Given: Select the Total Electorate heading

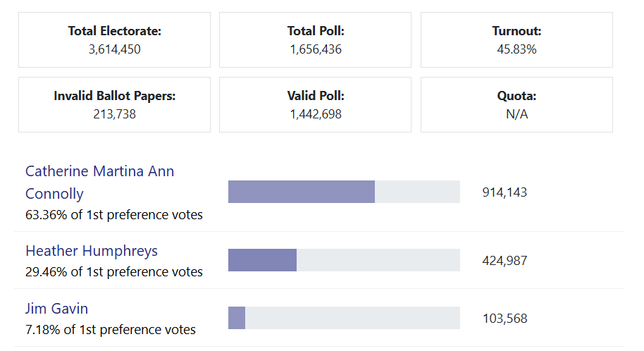Looking at the screenshot, I should [x=114, y=31].
